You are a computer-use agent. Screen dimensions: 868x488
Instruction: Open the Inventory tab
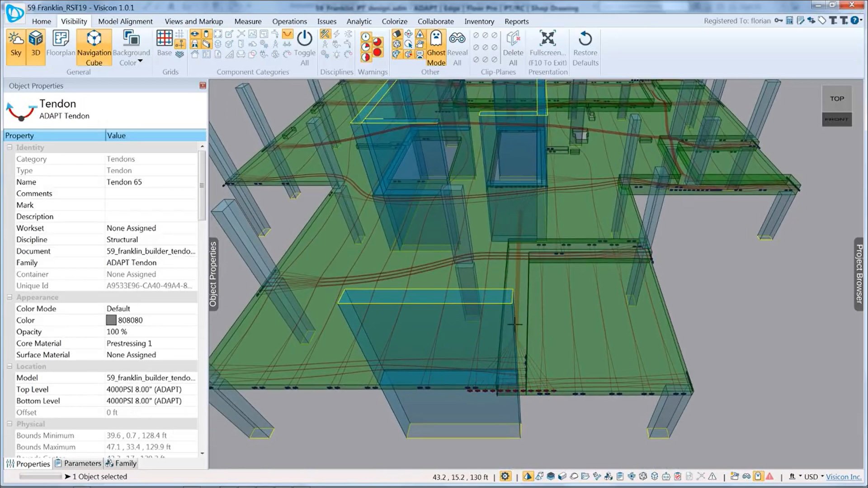pyautogui.click(x=479, y=21)
